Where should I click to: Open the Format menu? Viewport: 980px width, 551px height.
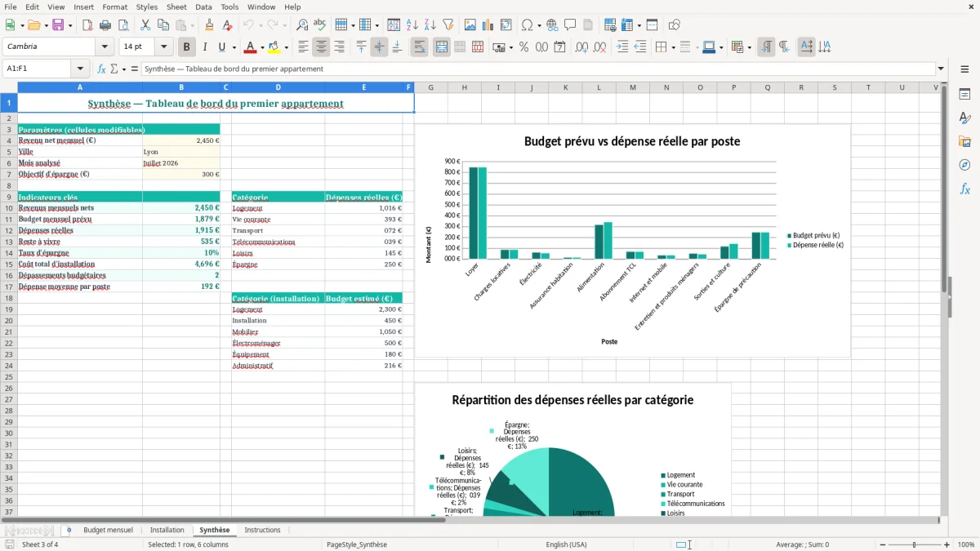tap(114, 7)
